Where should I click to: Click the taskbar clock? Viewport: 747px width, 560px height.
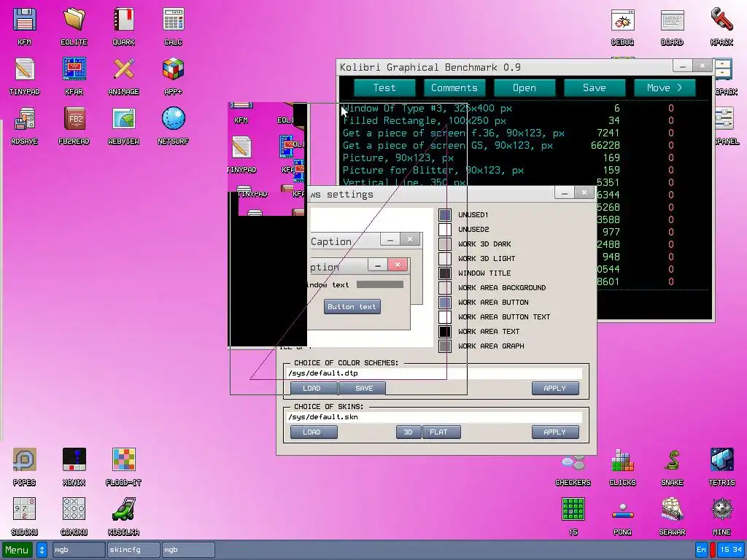click(731, 550)
